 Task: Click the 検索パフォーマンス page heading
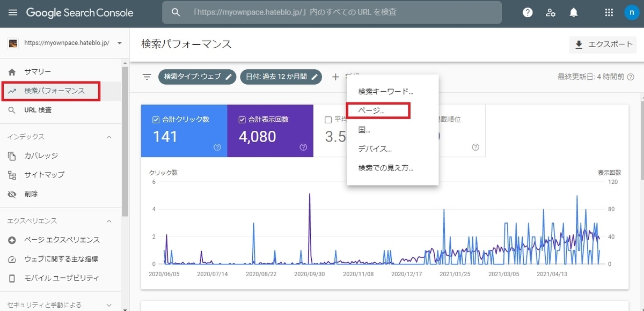click(x=186, y=44)
